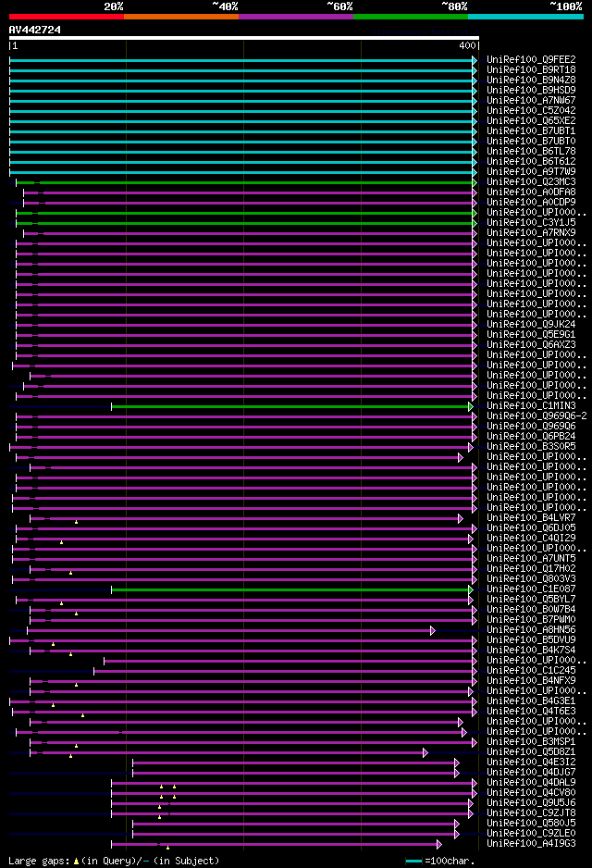Select the UniRef100_C9ZJT8 label
Image resolution: width=592 pixels, height=868 pixels.
tap(531, 813)
